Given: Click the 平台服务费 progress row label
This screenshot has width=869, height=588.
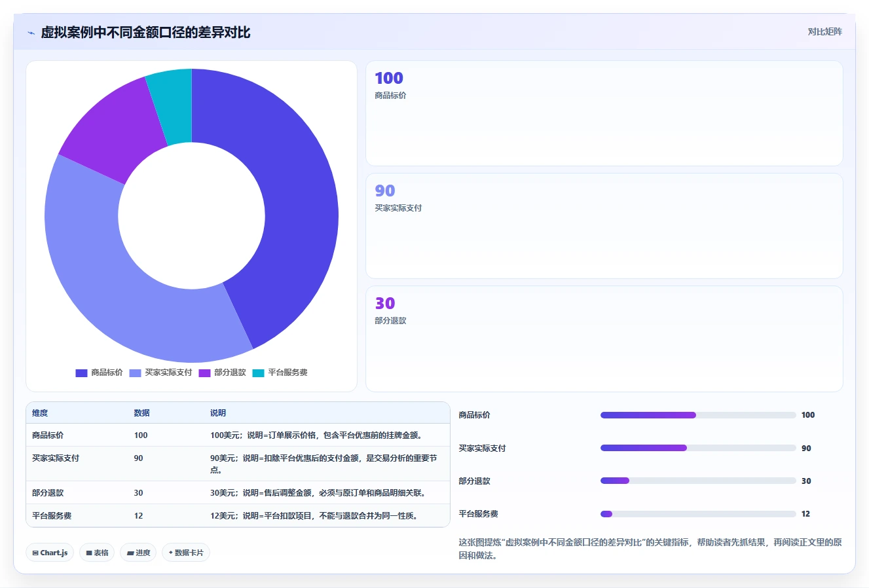Looking at the screenshot, I should tap(478, 514).
